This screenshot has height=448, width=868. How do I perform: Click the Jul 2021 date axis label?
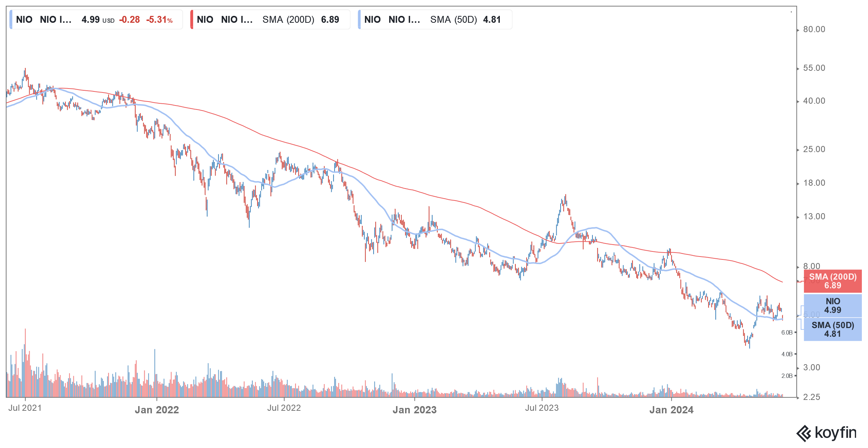pyautogui.click(x=25, y=408)
